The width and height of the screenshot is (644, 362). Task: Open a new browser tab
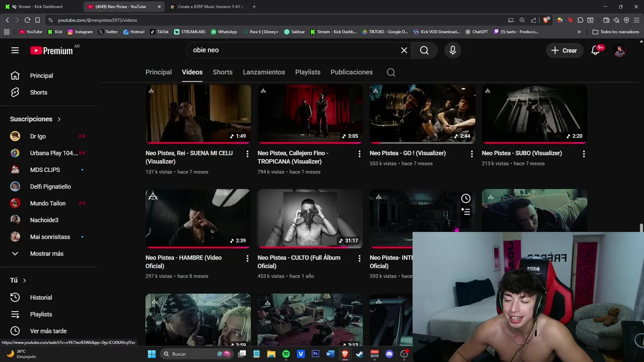coord(254,7)
